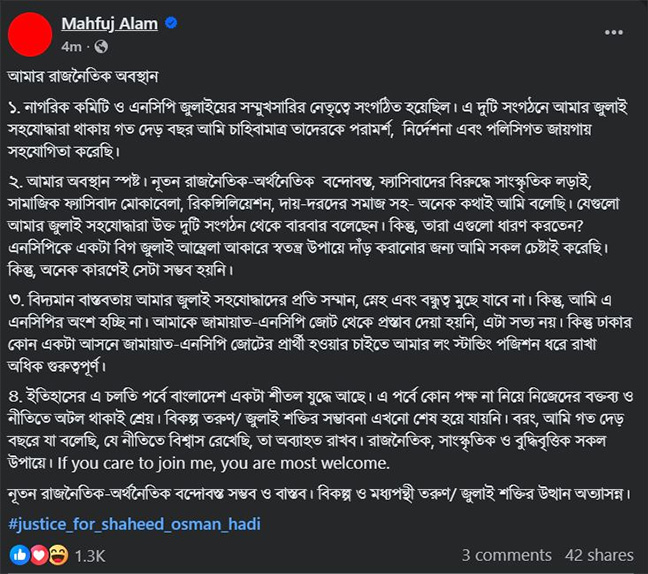Click the closing line above the hashtag
Image resolution: width=648 pixels, height=574 pixels.
[320, 494]
